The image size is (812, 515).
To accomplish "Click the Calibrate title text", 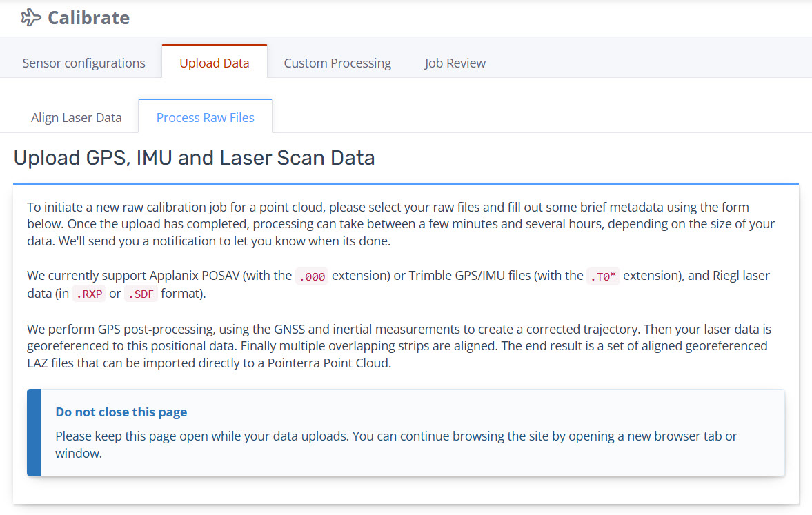I will 88,18.
